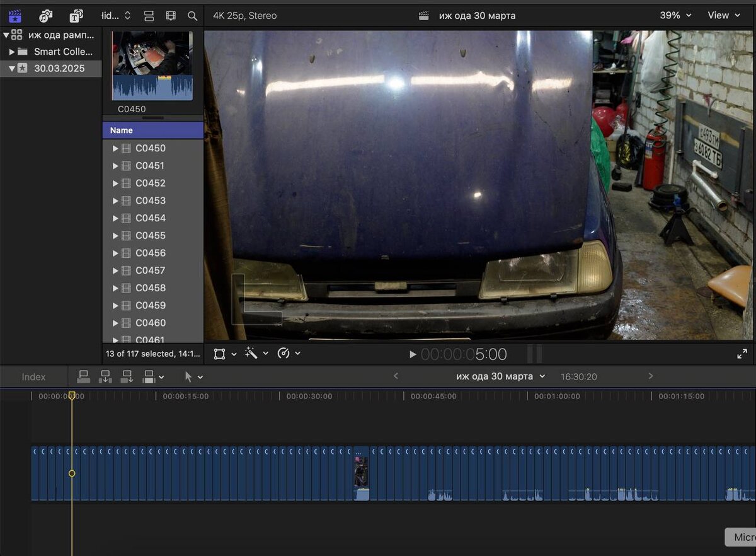The image size is (756, 556).
Task: Toggle filmstrip and list view in browser
Action: pos(149,16)
